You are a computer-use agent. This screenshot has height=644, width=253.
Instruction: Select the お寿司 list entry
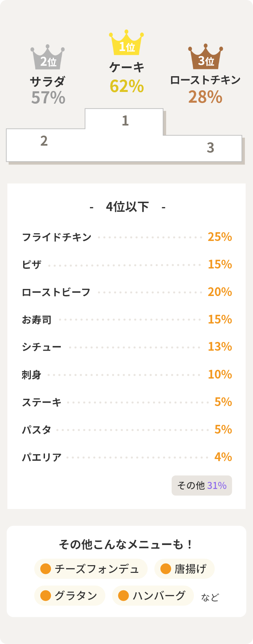(x=37, y=320)
